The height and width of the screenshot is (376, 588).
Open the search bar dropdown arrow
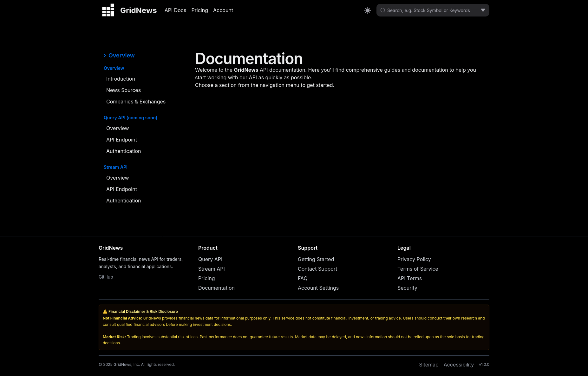(x=483, y=10)
